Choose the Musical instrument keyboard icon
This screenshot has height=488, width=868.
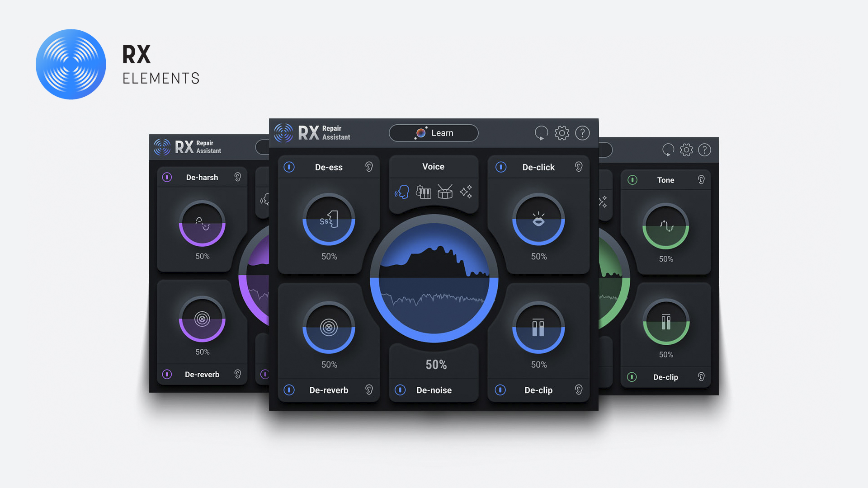point(424,192)
